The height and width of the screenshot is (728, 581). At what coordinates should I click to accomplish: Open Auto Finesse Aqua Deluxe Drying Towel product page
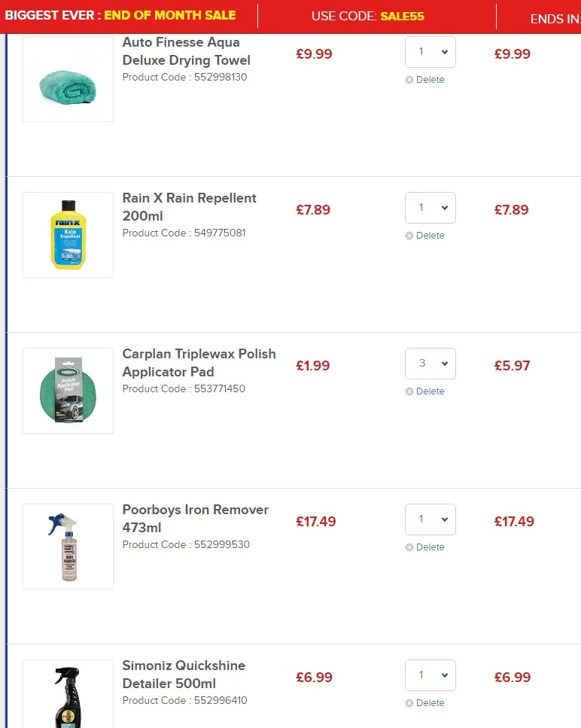click(x=186, y=51)
